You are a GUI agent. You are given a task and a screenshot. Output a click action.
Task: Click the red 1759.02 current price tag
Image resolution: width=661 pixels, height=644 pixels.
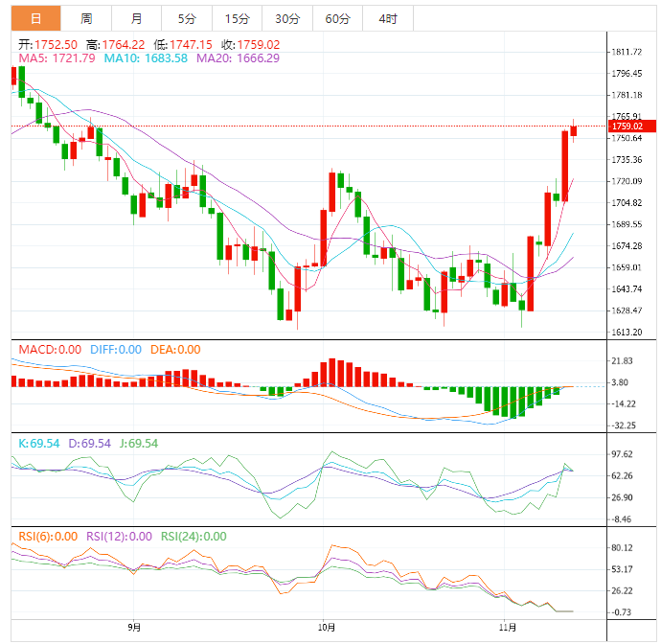click(x=631, y=126)
